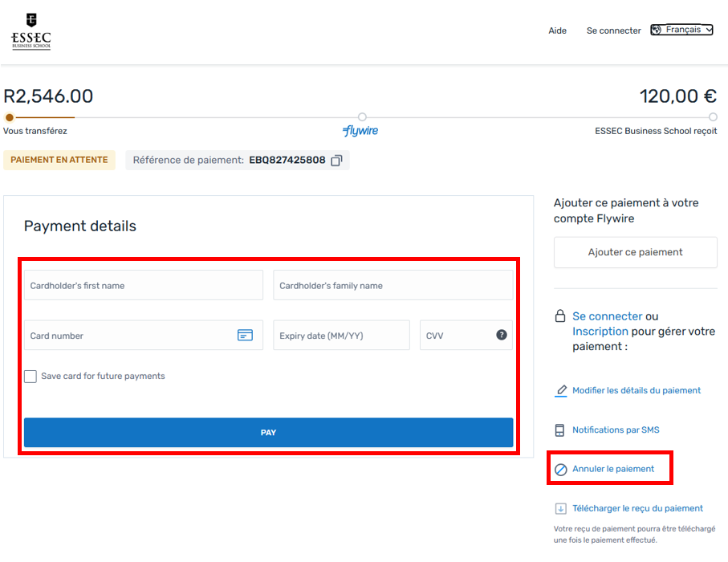The image size is (728, 562).
Task: Click Annuler le paiement link
Action: [x=613, y=469]
